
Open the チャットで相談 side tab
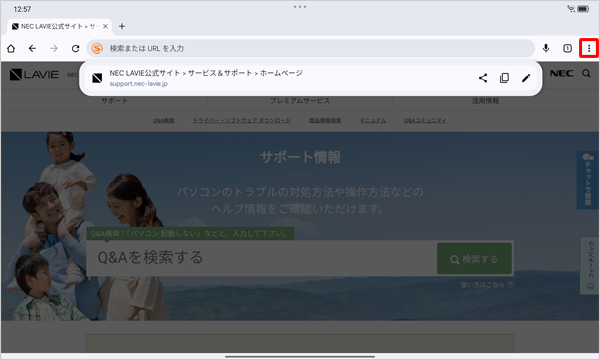[x=588, y=180]
